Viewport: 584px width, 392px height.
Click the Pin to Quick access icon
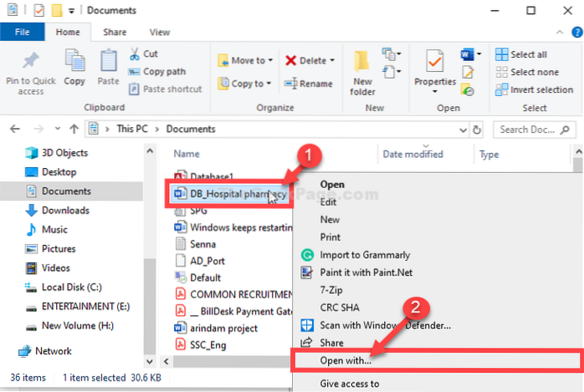[28, 62]
